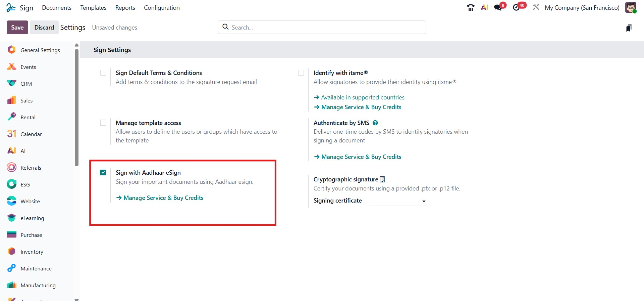
Task: Open the activities clock icon
Action: tap(517, 7)
